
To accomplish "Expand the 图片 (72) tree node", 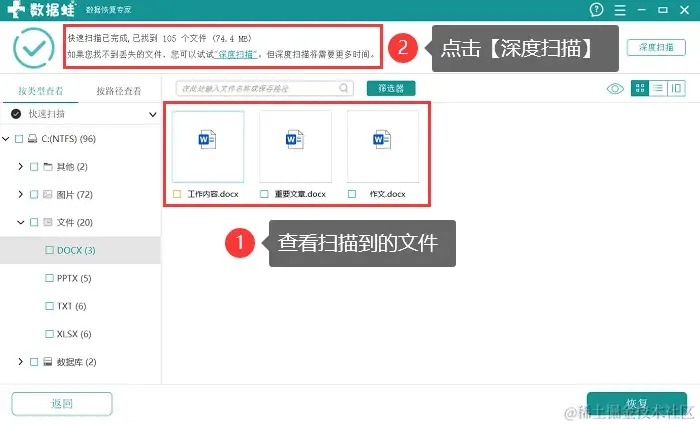I will [21, 194].
